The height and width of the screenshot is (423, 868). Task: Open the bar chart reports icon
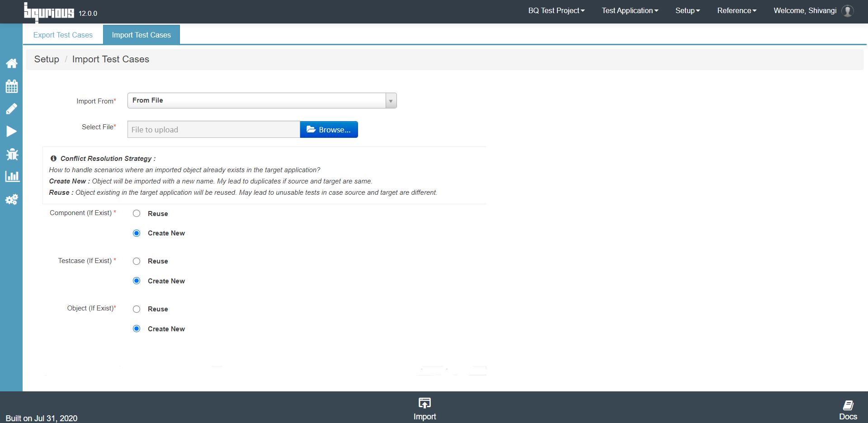pos(12,176)
